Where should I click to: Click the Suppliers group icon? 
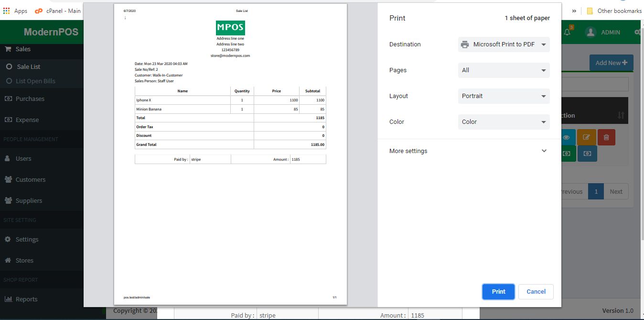pos(8,200)
